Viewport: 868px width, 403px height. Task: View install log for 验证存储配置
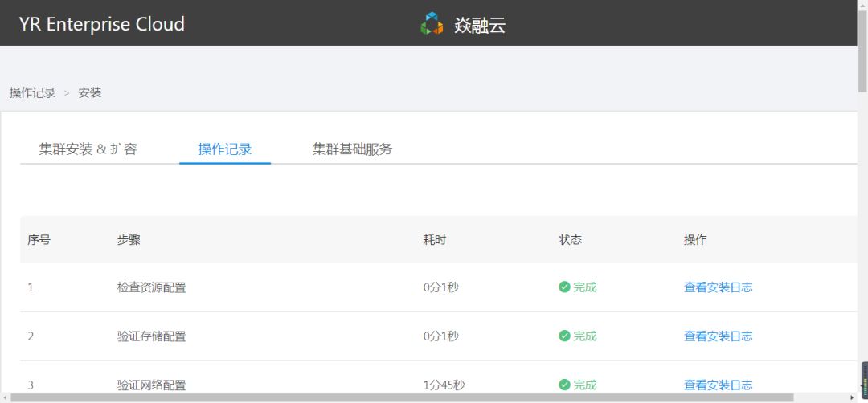pos(718,336)
